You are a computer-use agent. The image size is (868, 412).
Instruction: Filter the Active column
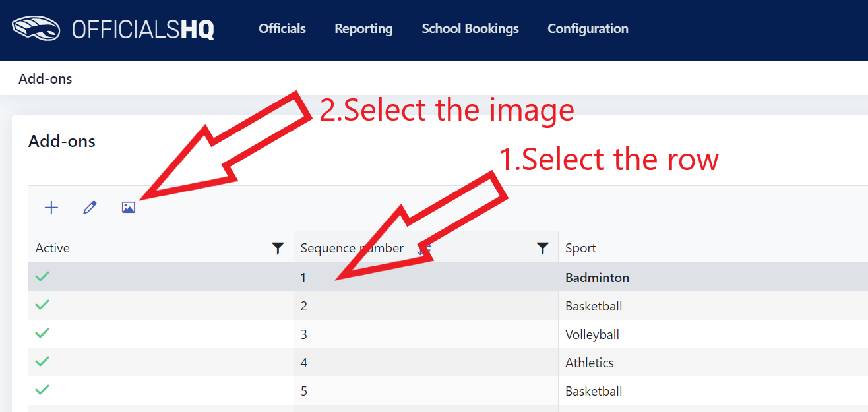click(278, 248)
